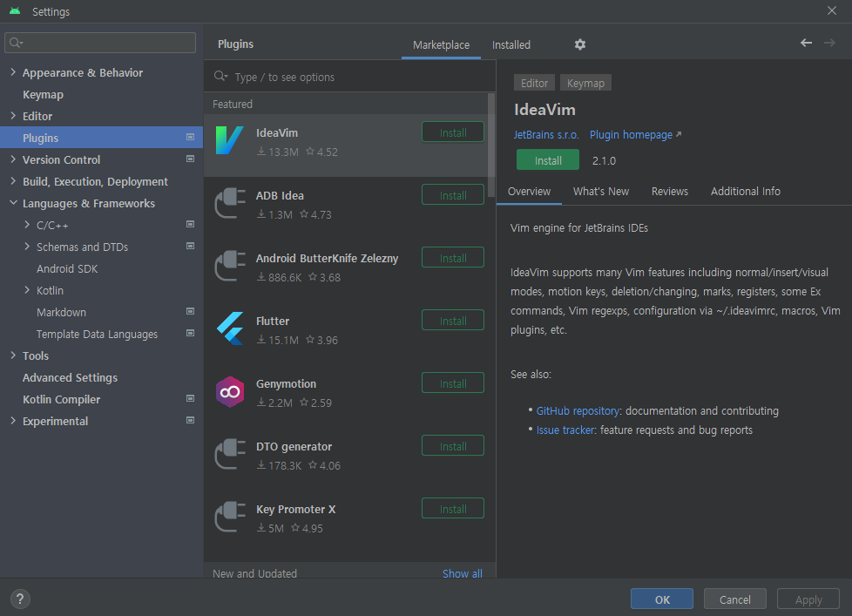The height and width of the screenshot is (616, 852).
Task: Click the Android ButterKnife Zelezny plugin icon
Action: click(229, 266)
